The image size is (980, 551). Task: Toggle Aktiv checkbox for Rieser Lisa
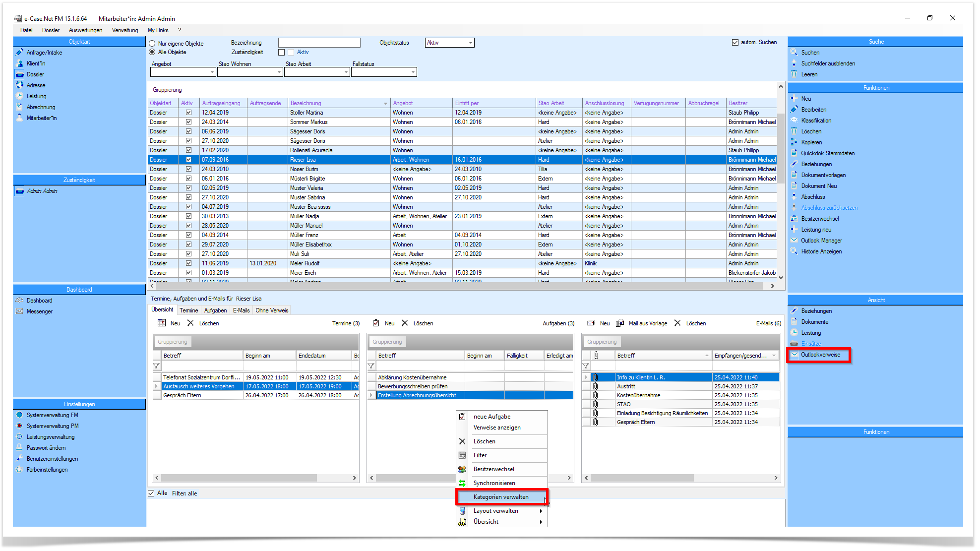(188, 160)
